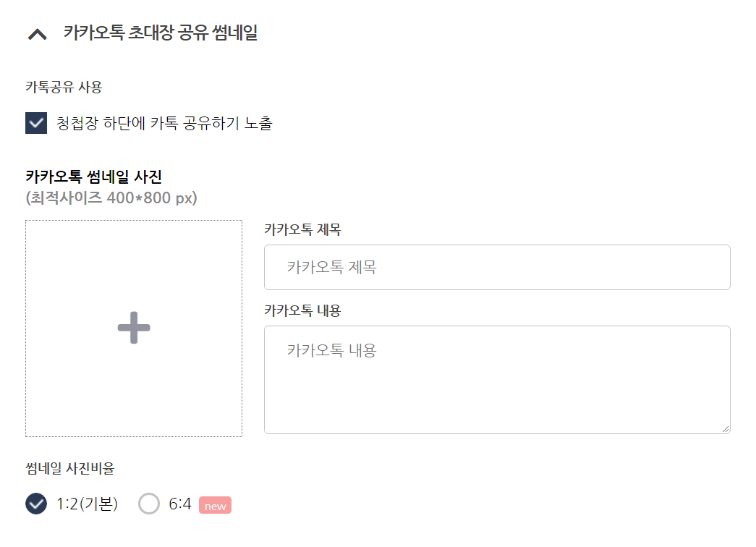The width and height of the screenshot is (756, 547).
Task: Click the 카카오톡 내용 textarea resize handle
Action: (x=725, y=428)
